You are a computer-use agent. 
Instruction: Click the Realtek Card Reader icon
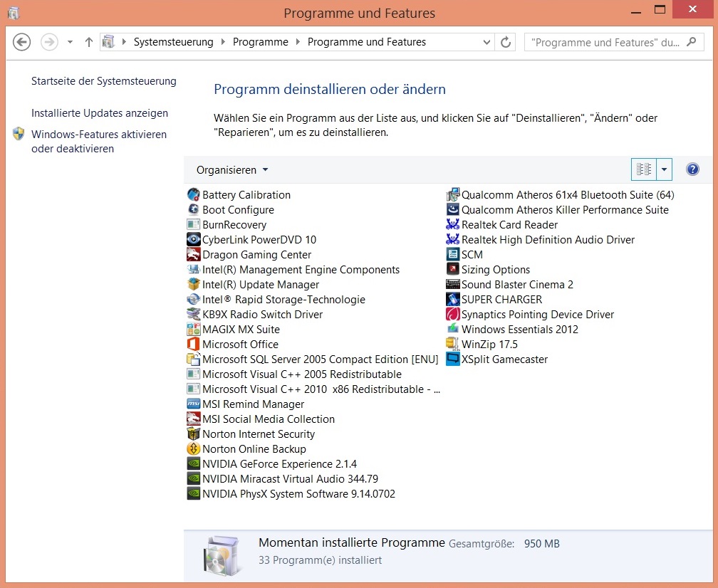coord(452,225)
